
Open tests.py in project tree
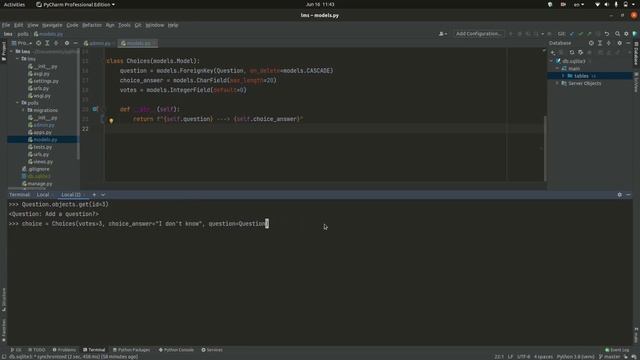[40, 147]
